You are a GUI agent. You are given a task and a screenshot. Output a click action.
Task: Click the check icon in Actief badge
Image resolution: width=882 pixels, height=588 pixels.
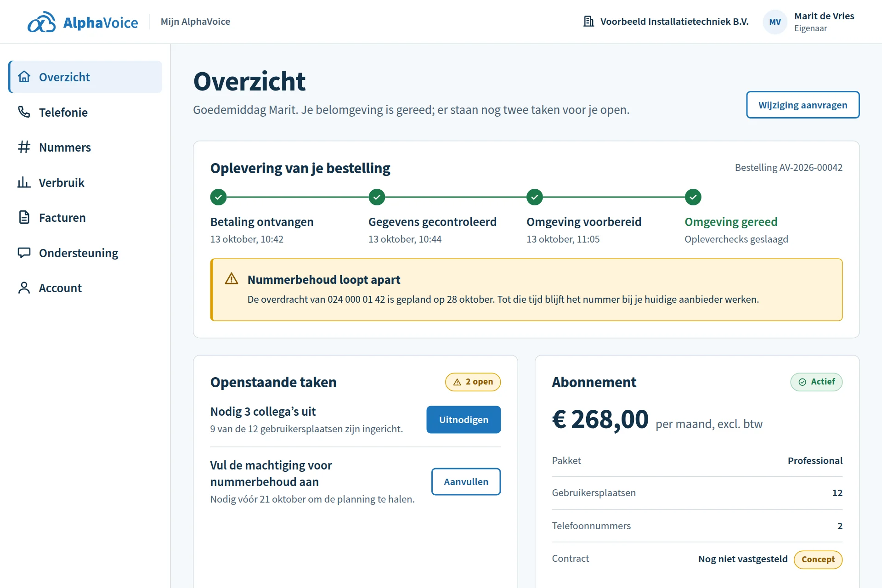803,382
